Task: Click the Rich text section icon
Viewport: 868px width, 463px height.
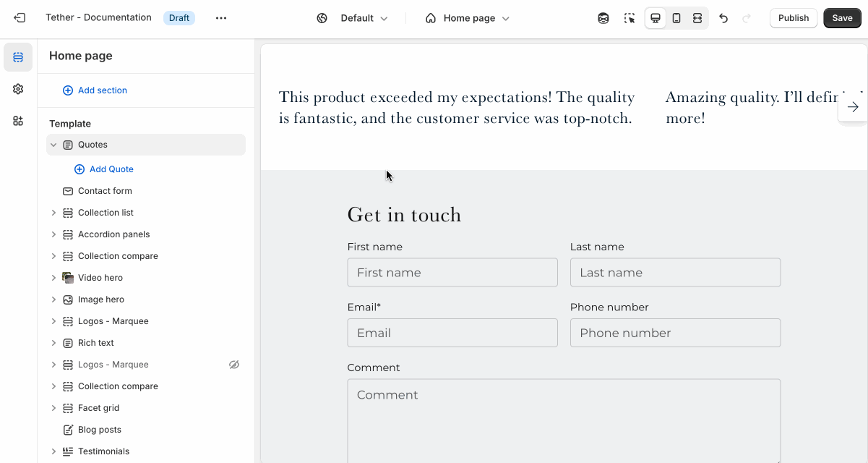Action: click(x=68, y=343)
